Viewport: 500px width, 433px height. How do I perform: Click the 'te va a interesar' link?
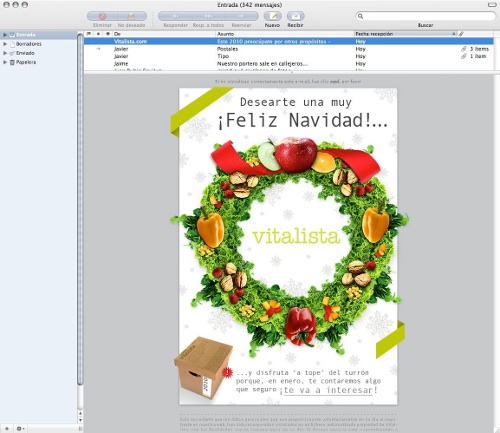pyautogui.click(x=328, y=390)
